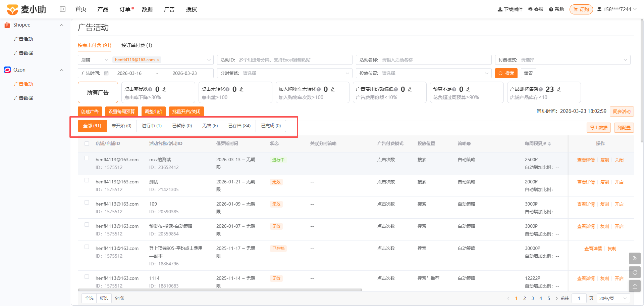Click the download plugin icon
The width and height of the screenshot is (644, 306).
tap(500, 9)
